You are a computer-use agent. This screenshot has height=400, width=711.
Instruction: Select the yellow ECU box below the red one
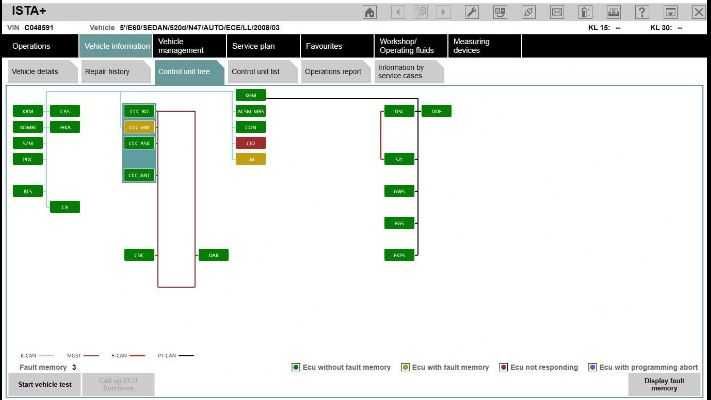click(x=251, y=159)
